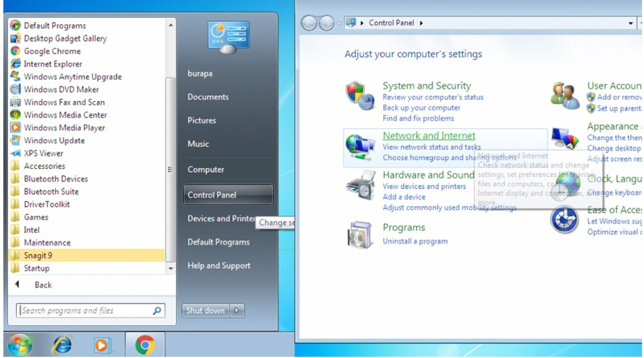Screen dimensions: 644x358
Task: Click Add a device link
Action: 404,197
